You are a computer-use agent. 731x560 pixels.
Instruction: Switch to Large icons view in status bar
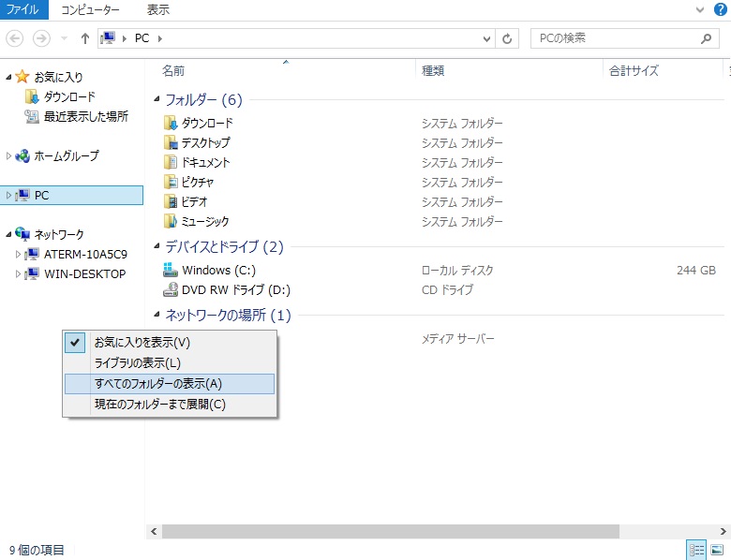tap(717, 551)
